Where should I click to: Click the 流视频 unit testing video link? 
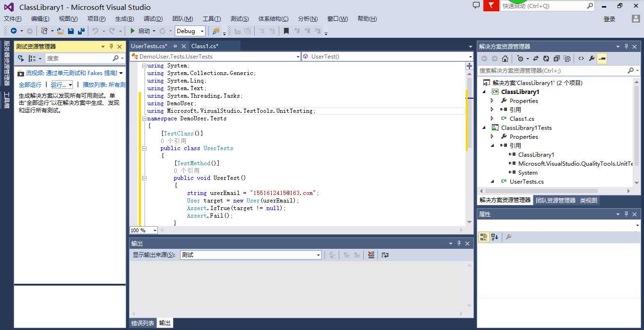[72, 73]
